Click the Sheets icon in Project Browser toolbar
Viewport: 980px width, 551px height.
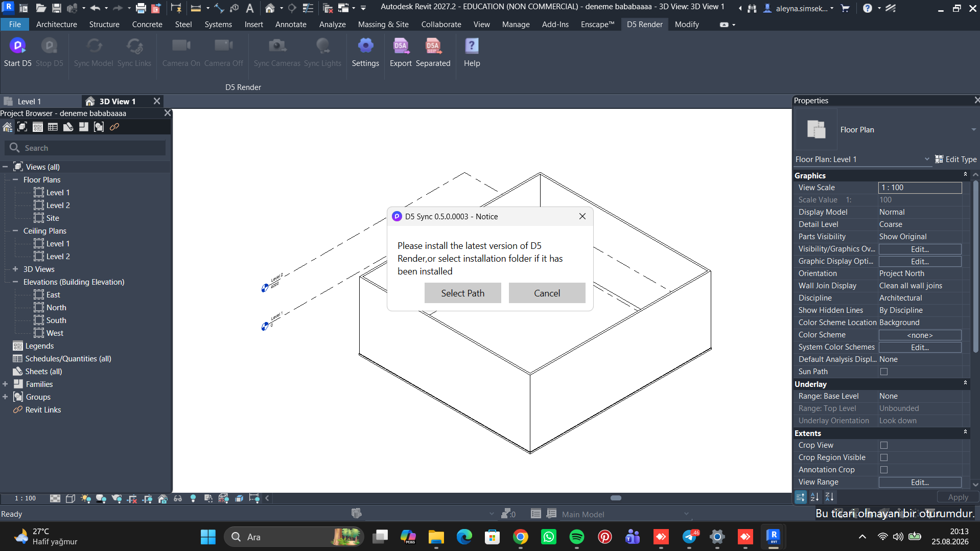(68, 127)
